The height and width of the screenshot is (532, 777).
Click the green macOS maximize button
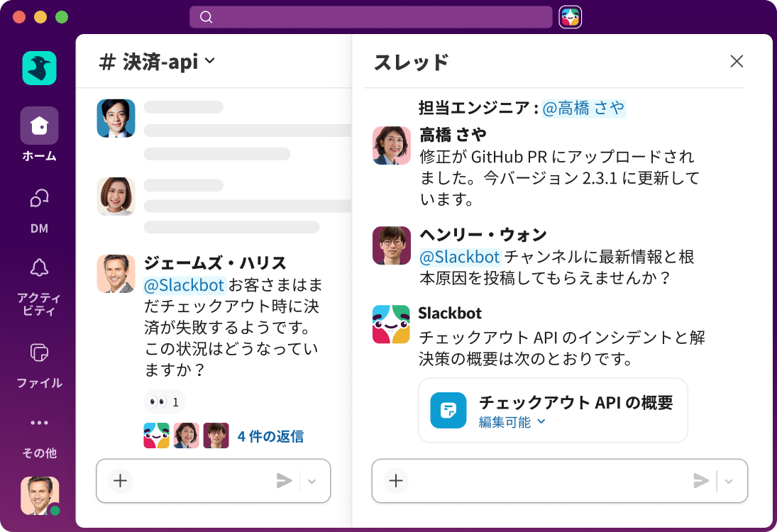click(62, 17)
